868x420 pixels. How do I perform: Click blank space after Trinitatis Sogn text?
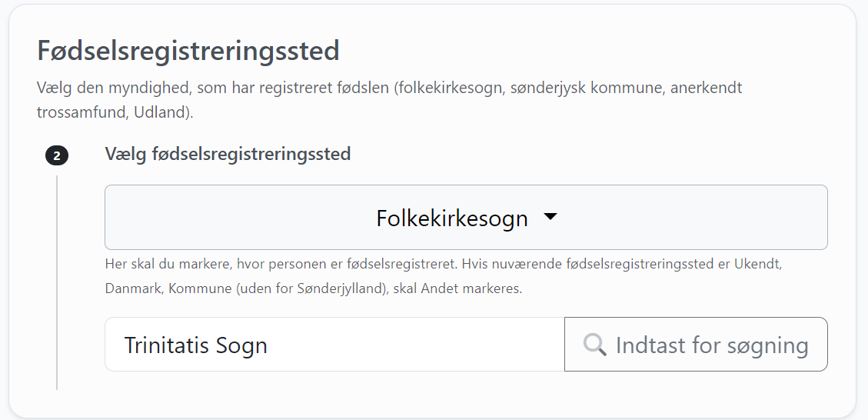point(415,344)
